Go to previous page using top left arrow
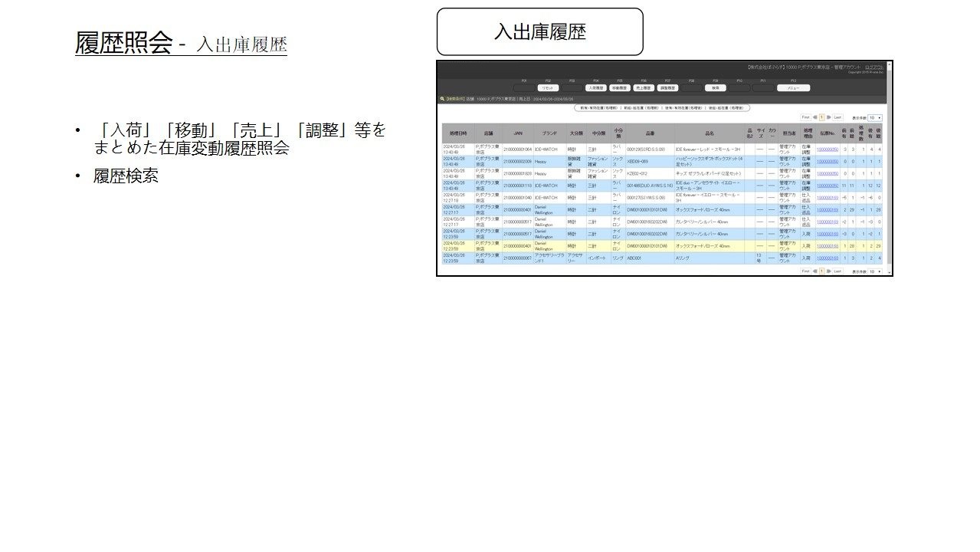This screenshot has height=552, width=980. [814, 117]
